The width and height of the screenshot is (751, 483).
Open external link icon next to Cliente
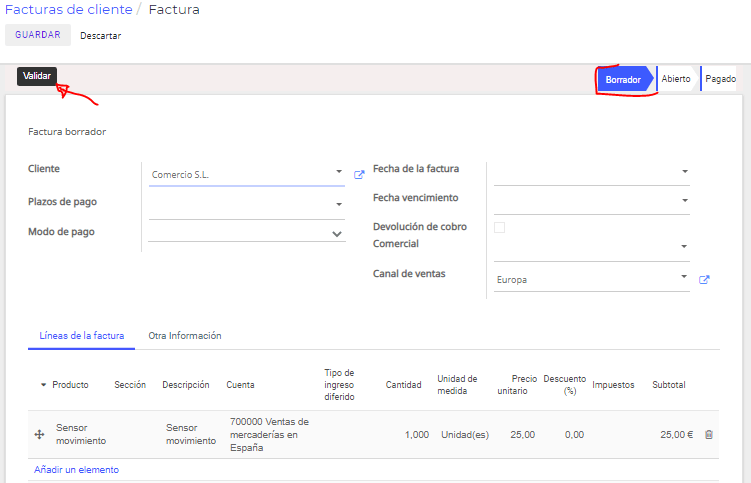[x=359, y=175]
